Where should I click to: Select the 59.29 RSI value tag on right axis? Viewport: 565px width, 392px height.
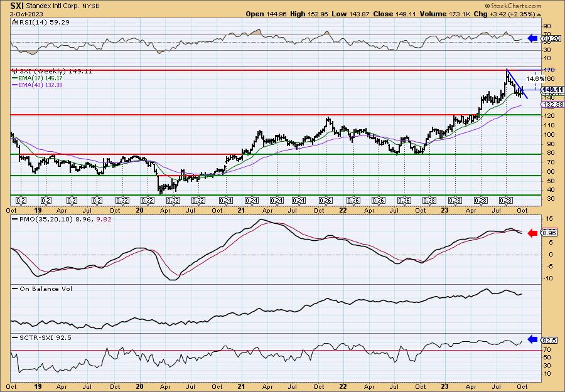pos(551,38)
